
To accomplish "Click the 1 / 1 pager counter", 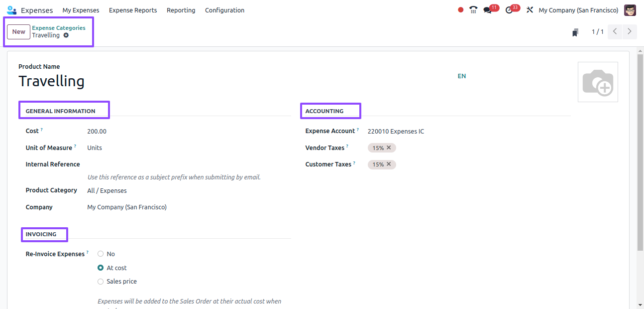I will (597, 31).
